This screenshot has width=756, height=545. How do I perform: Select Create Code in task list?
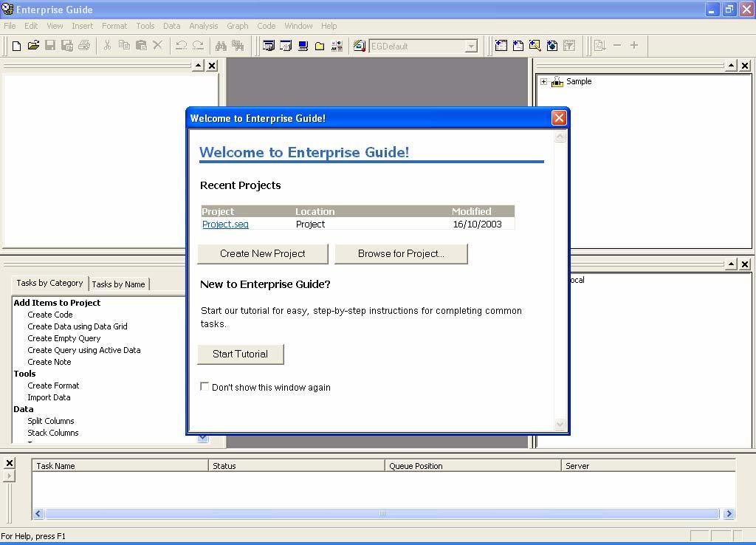[x=50, y=315]
